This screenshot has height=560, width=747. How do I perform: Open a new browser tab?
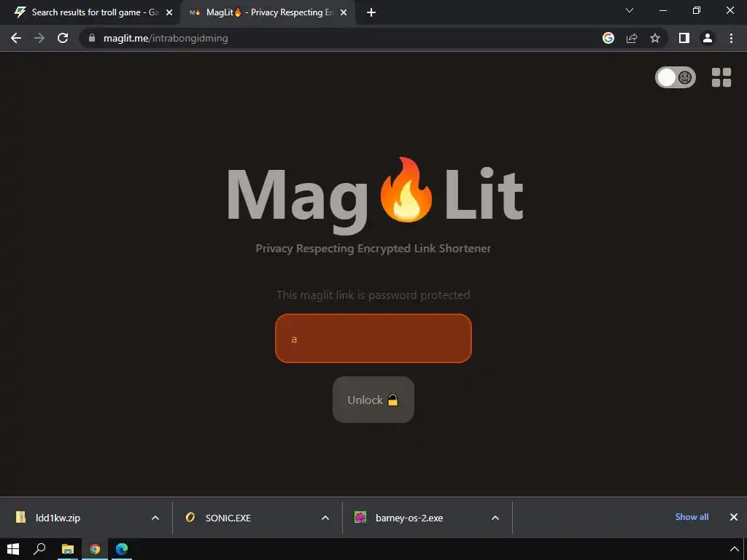[371, 13]
